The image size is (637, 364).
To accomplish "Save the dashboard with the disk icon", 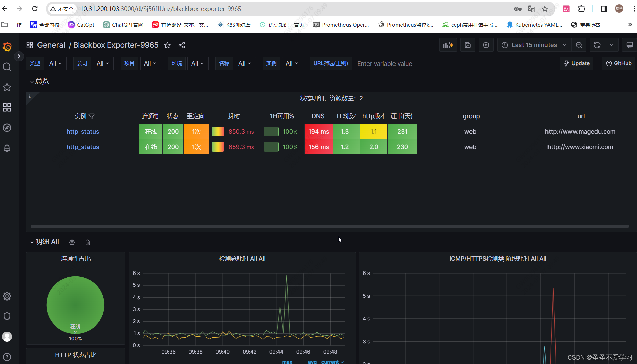I will (x=468, y=45).
